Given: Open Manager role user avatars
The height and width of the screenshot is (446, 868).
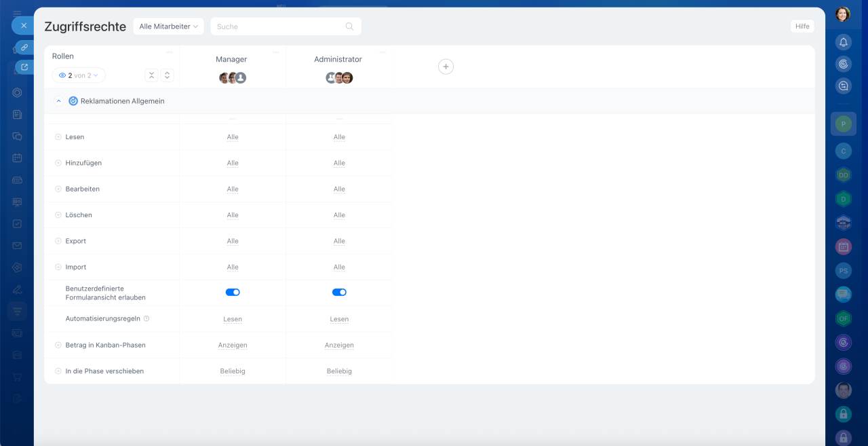Looking at the screenshot, I should pyautogui.click(x=233, y=77).
